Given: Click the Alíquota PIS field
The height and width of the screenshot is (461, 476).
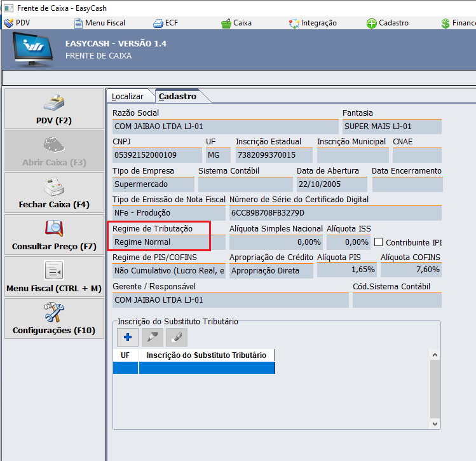Looking at the screenshot, I should pos(346,270).
